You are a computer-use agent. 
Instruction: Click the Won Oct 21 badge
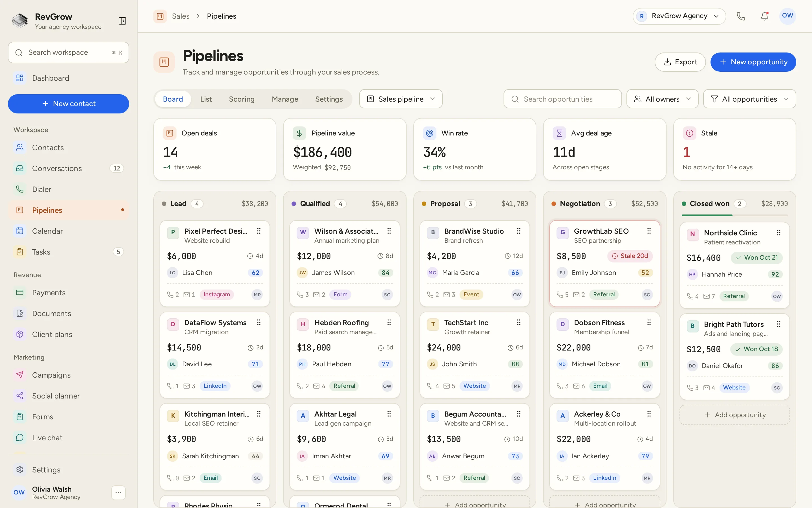click(x=757, y=257)
